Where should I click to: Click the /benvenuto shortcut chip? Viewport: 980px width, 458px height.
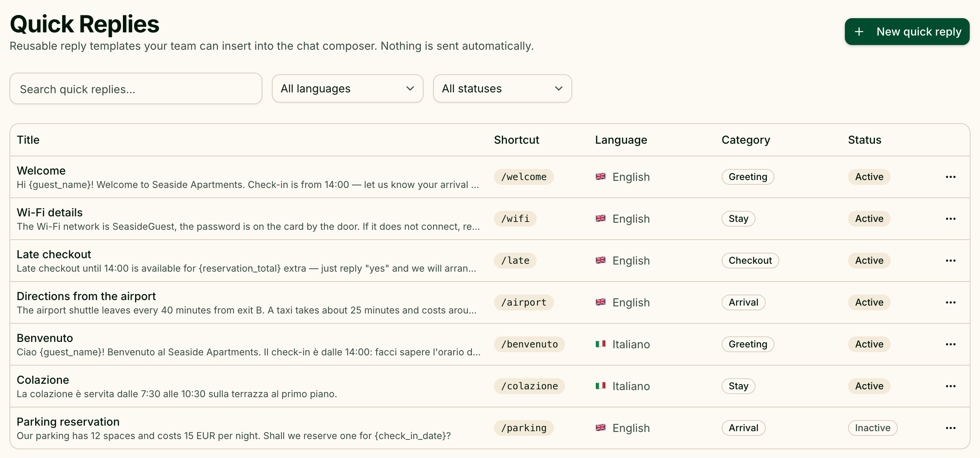(530, 344)
